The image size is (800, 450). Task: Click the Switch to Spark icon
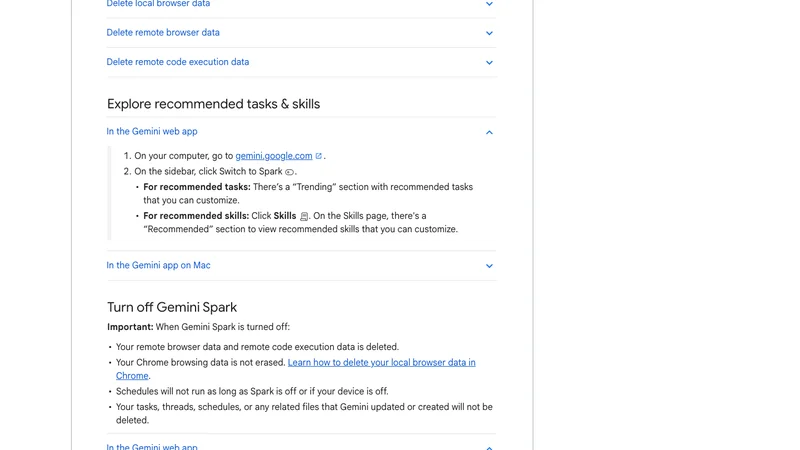[x=289, y=172]
